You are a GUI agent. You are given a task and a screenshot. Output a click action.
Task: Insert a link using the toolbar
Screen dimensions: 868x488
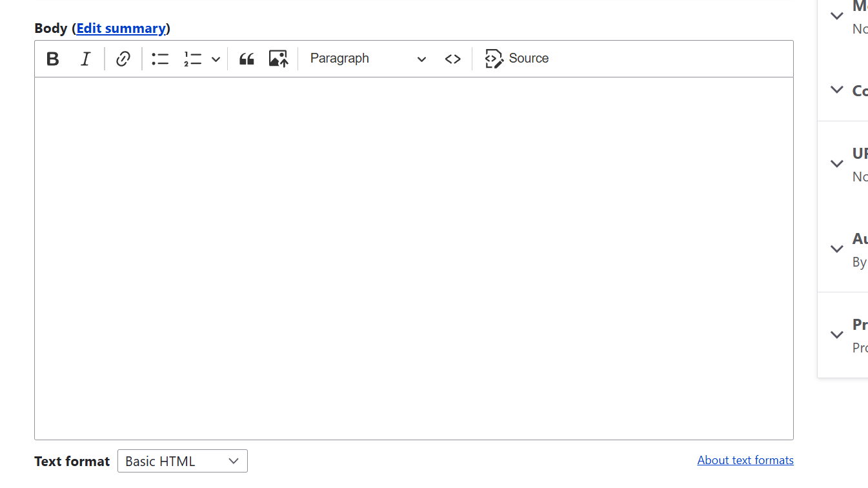[x=123, y=58]
